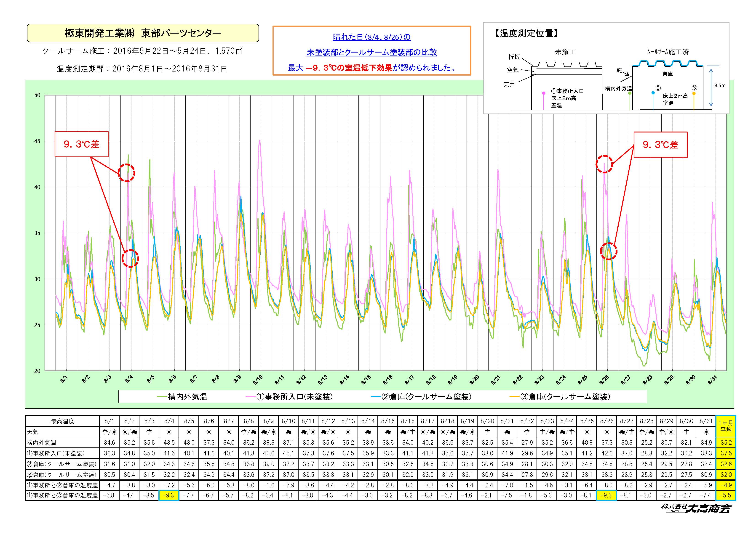
Task: Click the 45 value on the y-axis
Action: tap(37, 141)
